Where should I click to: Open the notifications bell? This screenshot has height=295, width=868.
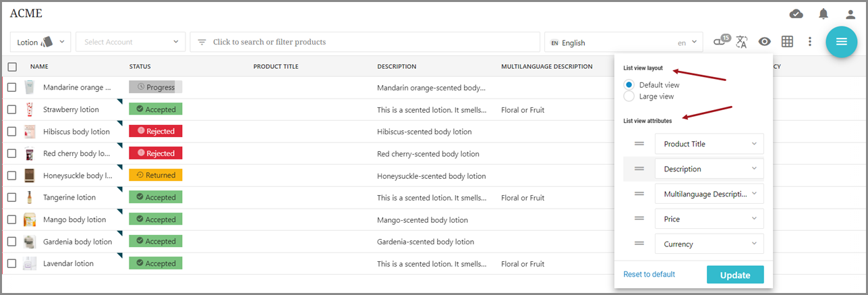pos(823,14)
